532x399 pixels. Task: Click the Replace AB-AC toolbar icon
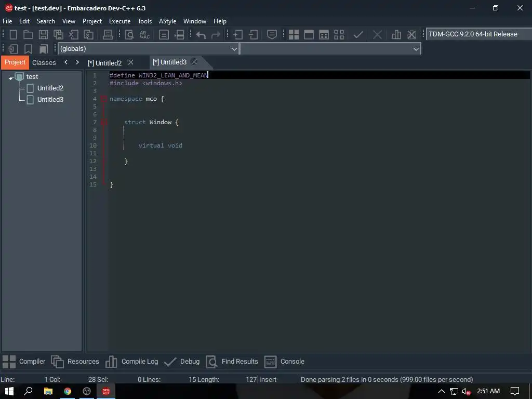point(144,35)
